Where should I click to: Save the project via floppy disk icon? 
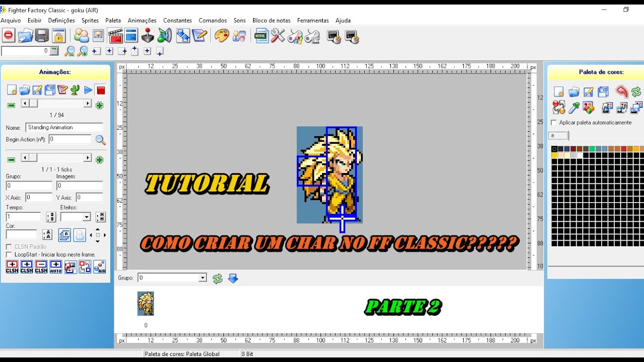(42, 36)
